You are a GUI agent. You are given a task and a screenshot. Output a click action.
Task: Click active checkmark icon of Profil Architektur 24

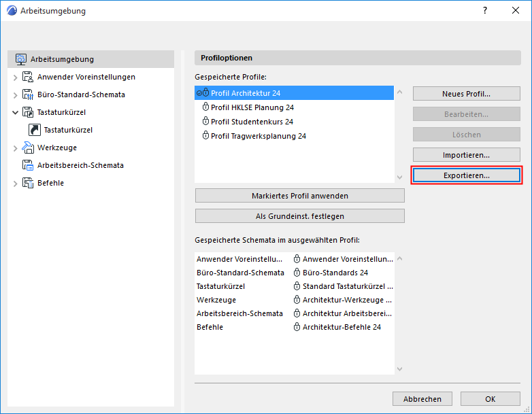(199, 93)
